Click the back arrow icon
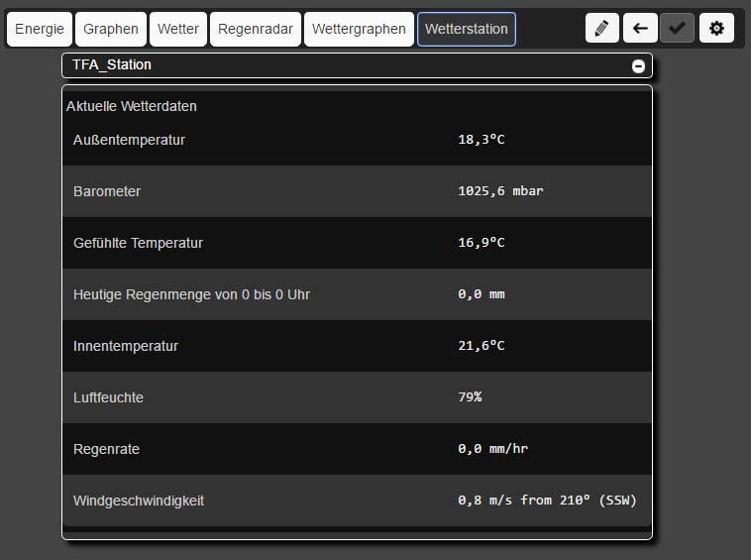Screen dimensions: 751x560 click(x=640, y=29)
